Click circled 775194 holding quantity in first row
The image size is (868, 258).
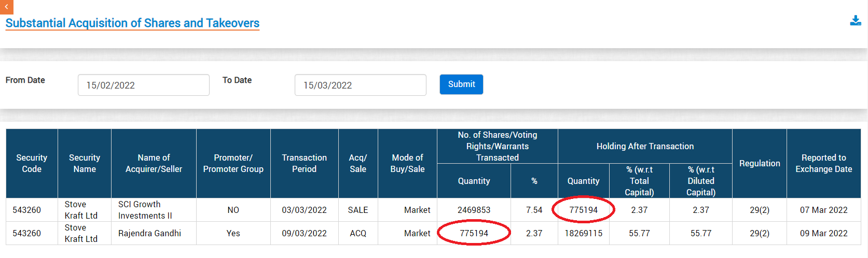point(583,210)
